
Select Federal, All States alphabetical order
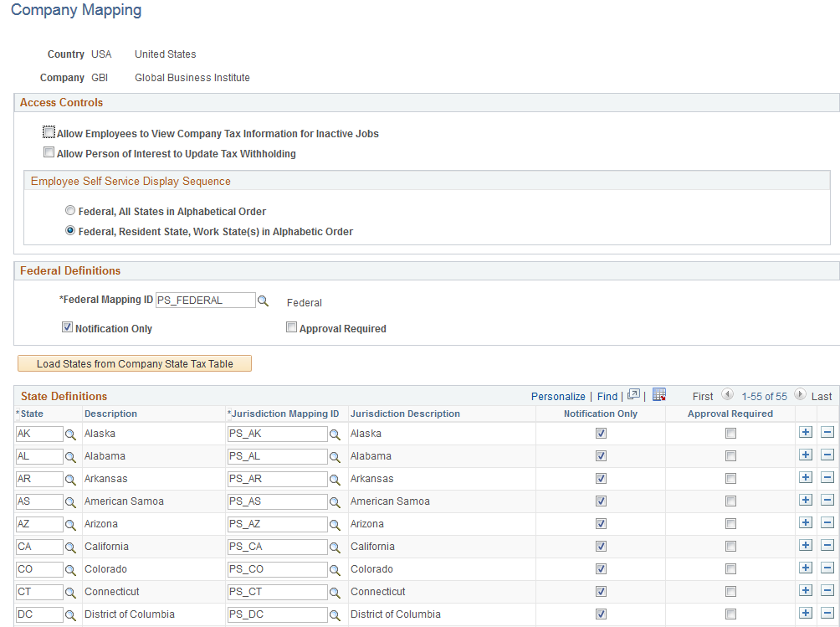point(70,210)
